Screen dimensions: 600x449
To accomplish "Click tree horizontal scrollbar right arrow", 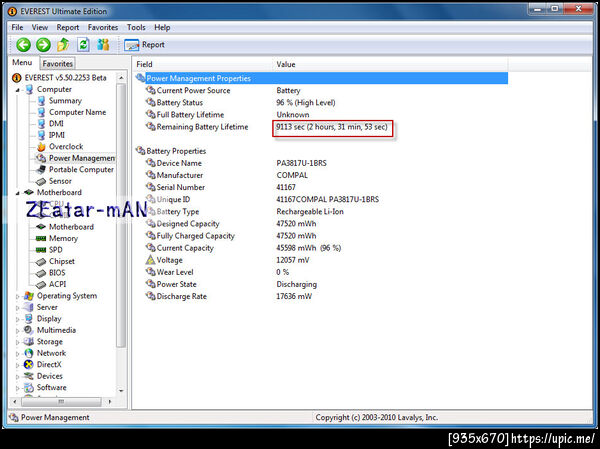I will coord(110,402).
